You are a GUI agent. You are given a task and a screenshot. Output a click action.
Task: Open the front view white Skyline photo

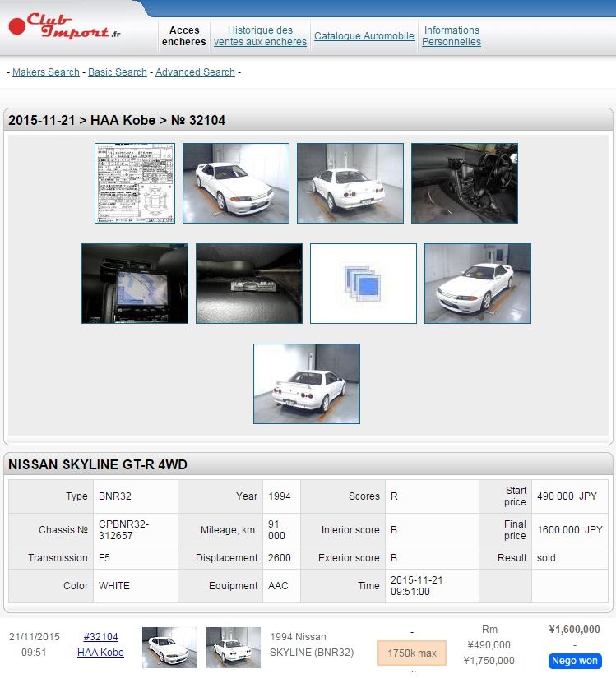point(236,183)
